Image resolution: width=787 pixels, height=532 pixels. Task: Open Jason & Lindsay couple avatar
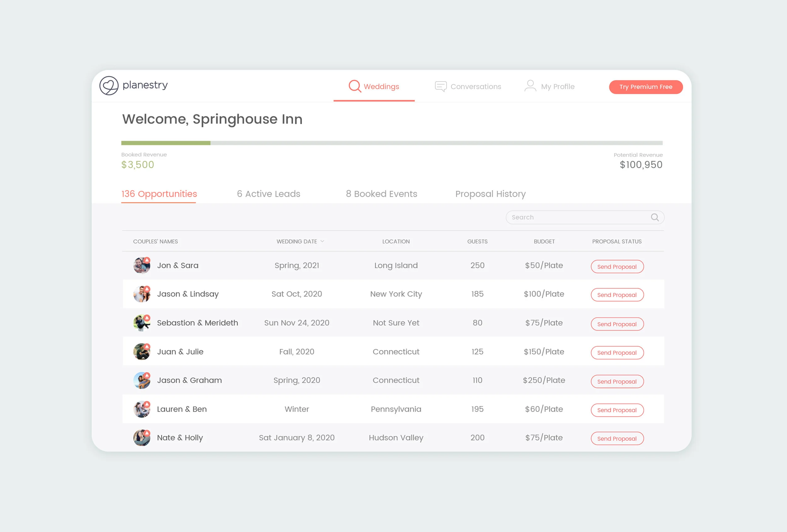point(142,294)
